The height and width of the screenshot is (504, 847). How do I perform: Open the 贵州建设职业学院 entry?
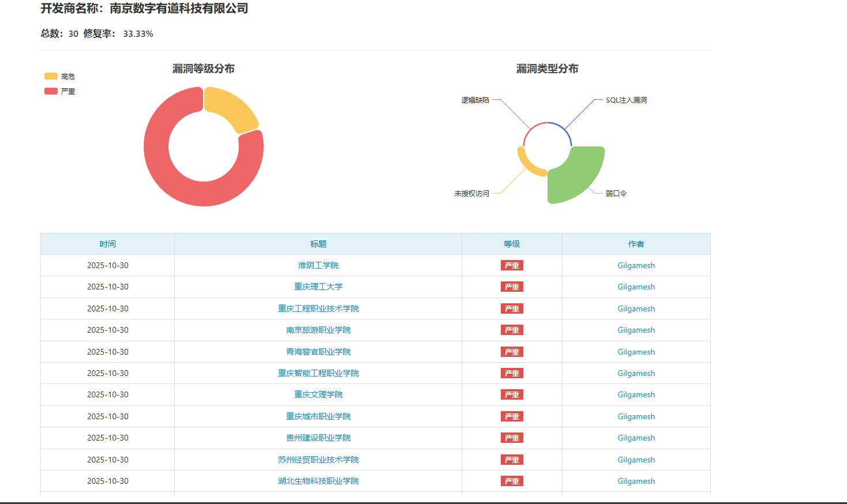(x=318, y=438)
